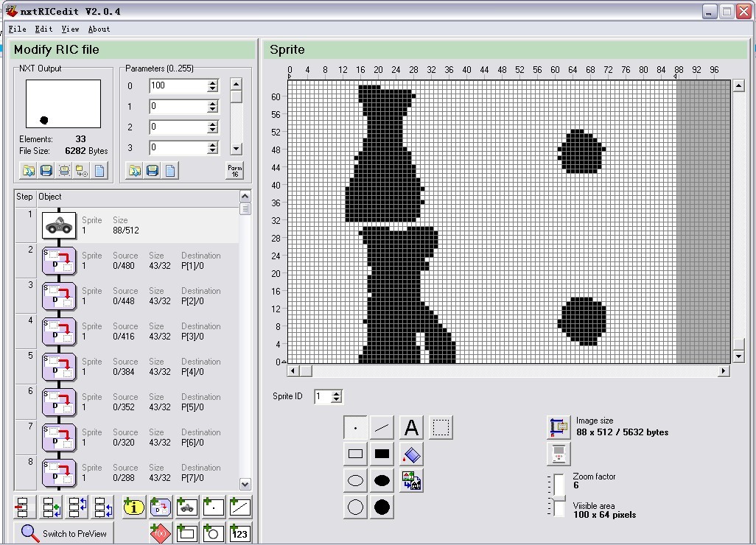Viewport: 756px width, 545px height.
Task: Click the duplicate step icon with green plus
Action: pyautogui.click(x=51, y=507)
